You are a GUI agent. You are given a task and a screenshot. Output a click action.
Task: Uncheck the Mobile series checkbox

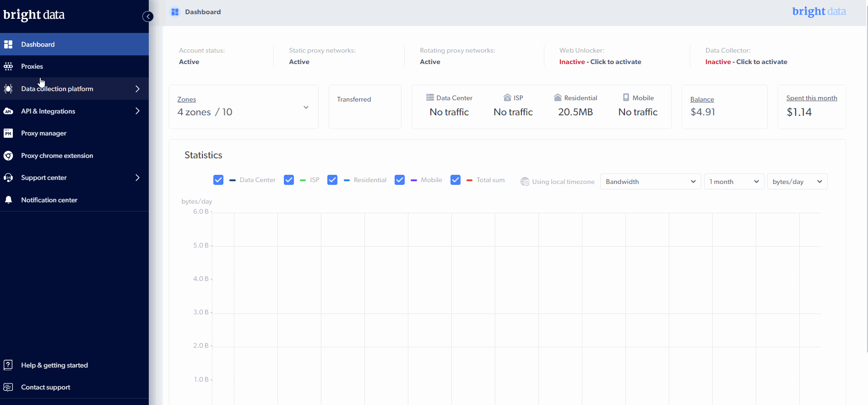click(400, 180)
